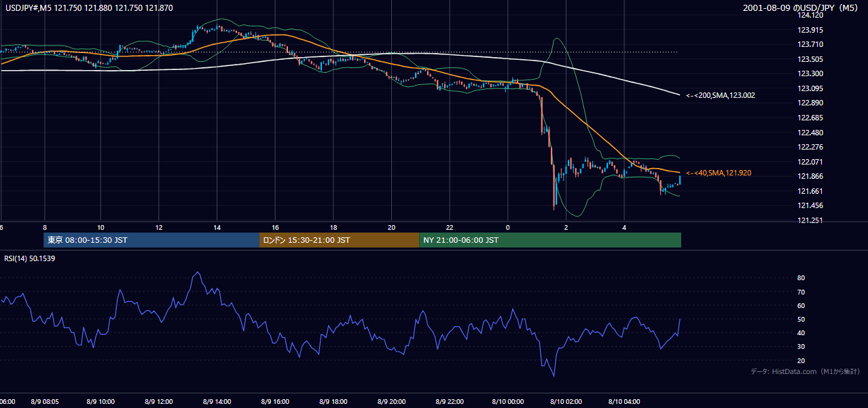Click hour 0 on the price chart axis
This screenshot has height=408, width=868.
pos(508,227)
